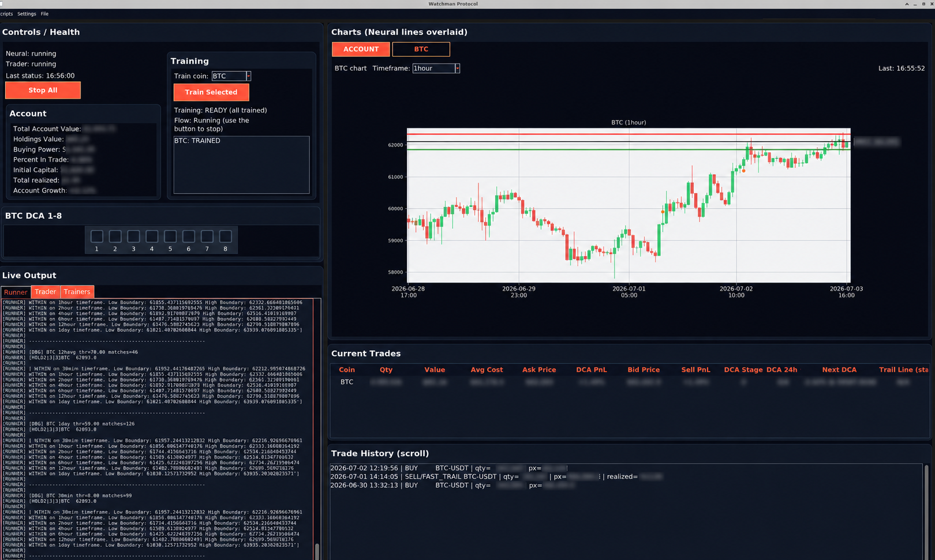Viewport: 935px width, 560px height.
Task: Click the Next DCA column header
Action: coord(839,370)
